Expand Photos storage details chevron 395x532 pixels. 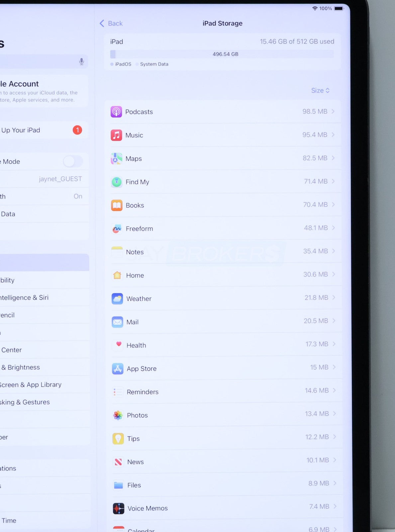point(334,414)
